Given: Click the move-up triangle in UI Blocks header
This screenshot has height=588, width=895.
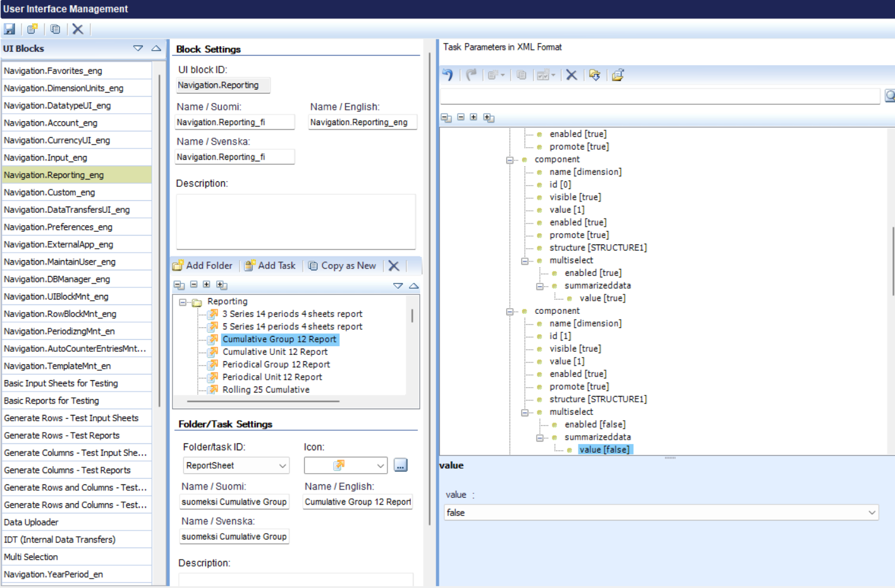Looking at the screenshot, I should [x=156, y=48].
